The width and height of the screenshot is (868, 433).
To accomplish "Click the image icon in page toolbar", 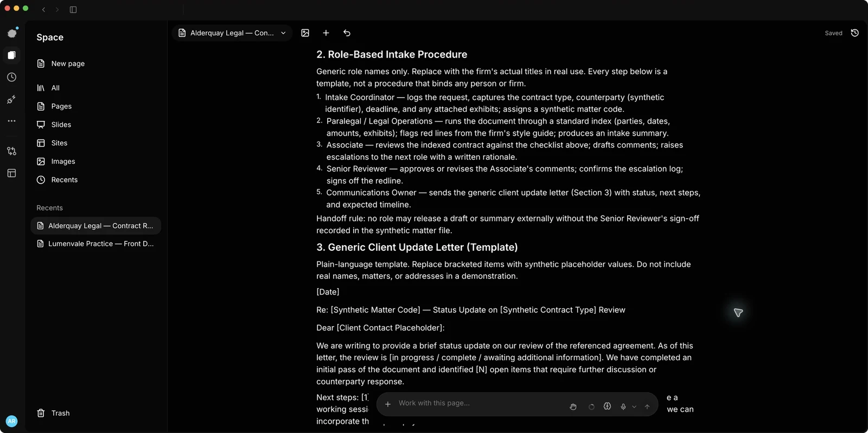I will [305, 33].
